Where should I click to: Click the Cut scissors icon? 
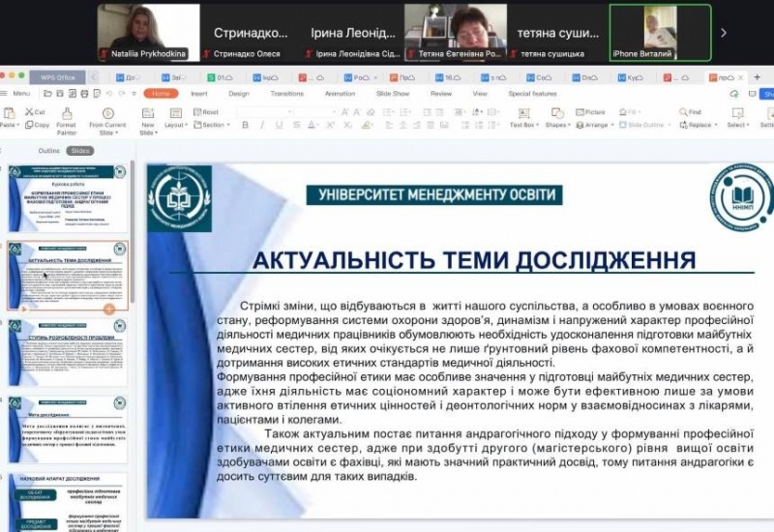click(x=29, y=112)
